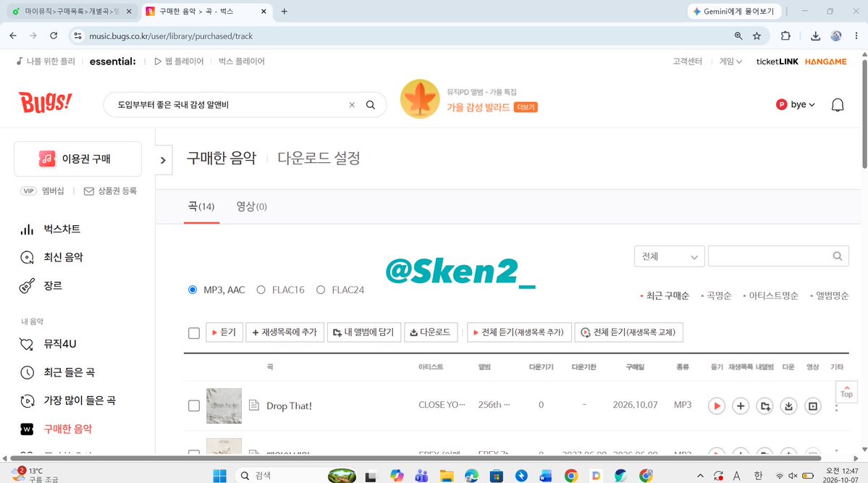The image size is (868, 483).
Task: Click 전체 듣기(재생목록 추가)
Action: 518,332
